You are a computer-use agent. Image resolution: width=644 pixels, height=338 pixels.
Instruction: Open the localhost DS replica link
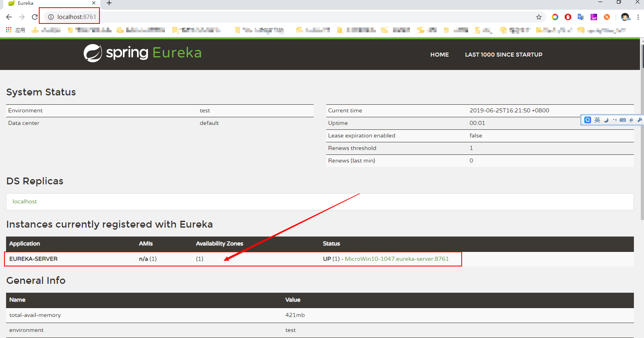(25, 201)
